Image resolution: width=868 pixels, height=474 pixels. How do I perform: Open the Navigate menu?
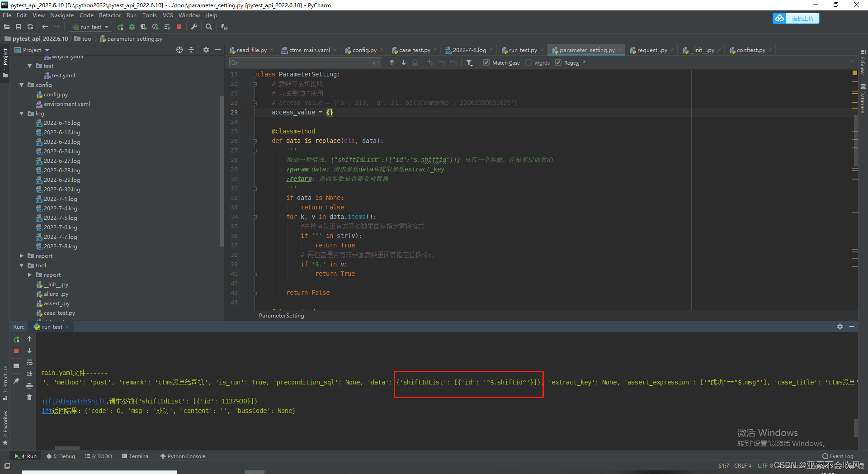pyautogui.click(x=62, y=15)
